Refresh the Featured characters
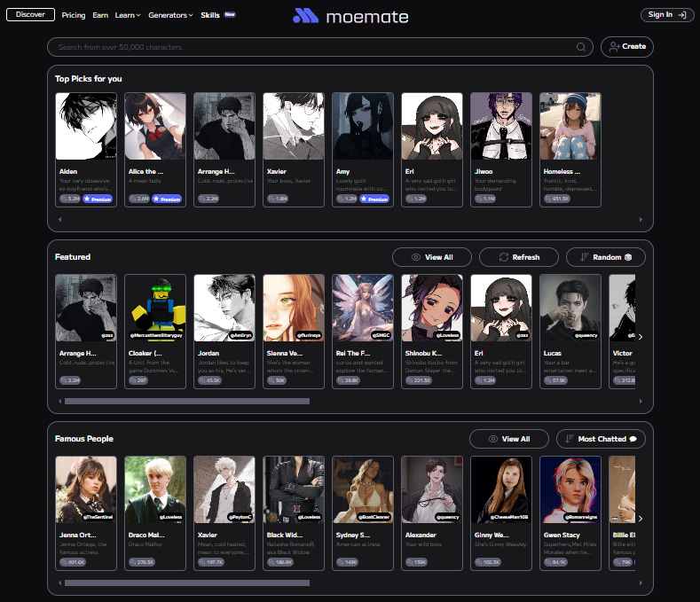 pyautogui.click(x=519, y=257)
